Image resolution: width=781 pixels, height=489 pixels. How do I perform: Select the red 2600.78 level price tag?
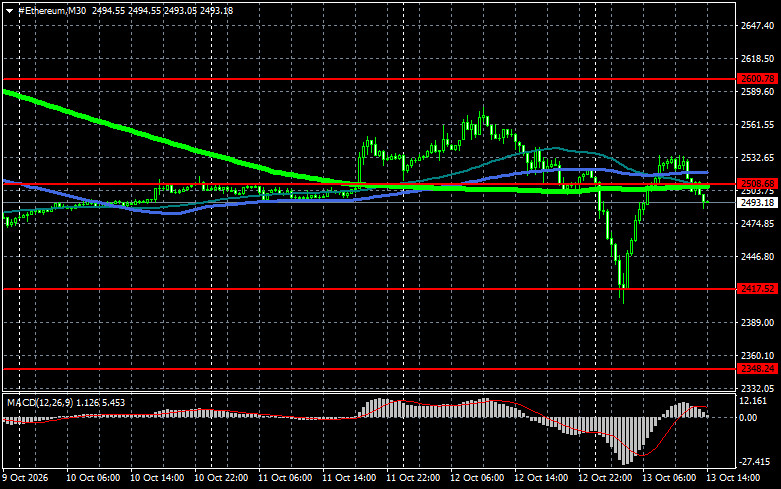[x=758, y=79]
